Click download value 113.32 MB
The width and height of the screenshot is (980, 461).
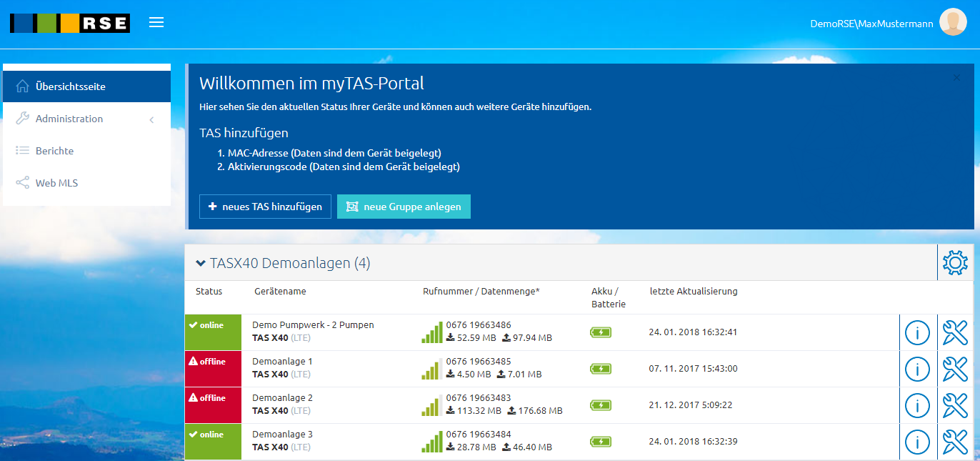479,411
